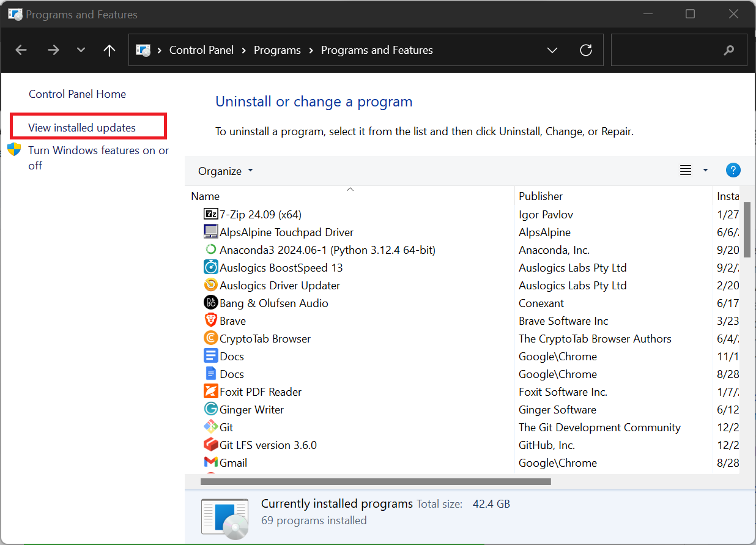Select the Anaconda3 green circle icon
This screenshot has width=756, height=545.
click(210, 250)
